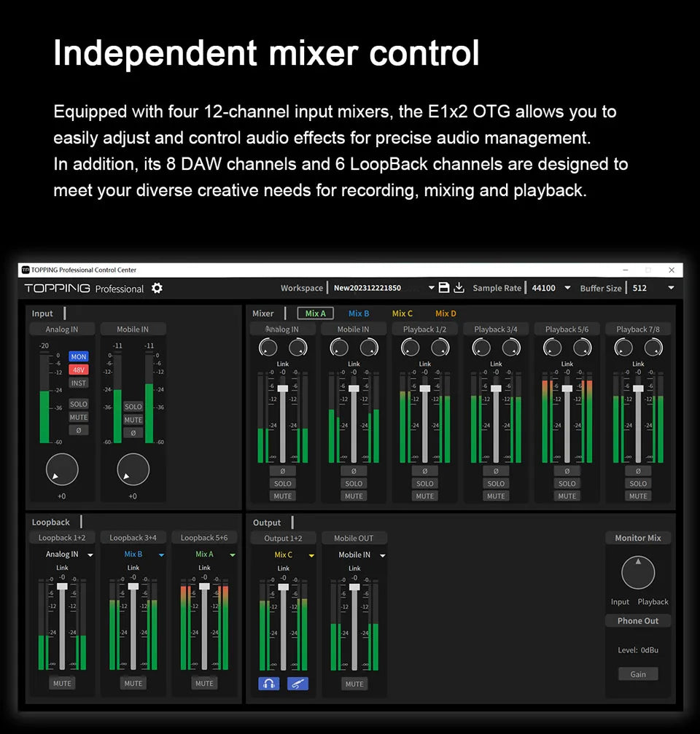Viewport: 700px width, 734px height.
Task: Enable INST mode on Analog IN
Action: 78,383
